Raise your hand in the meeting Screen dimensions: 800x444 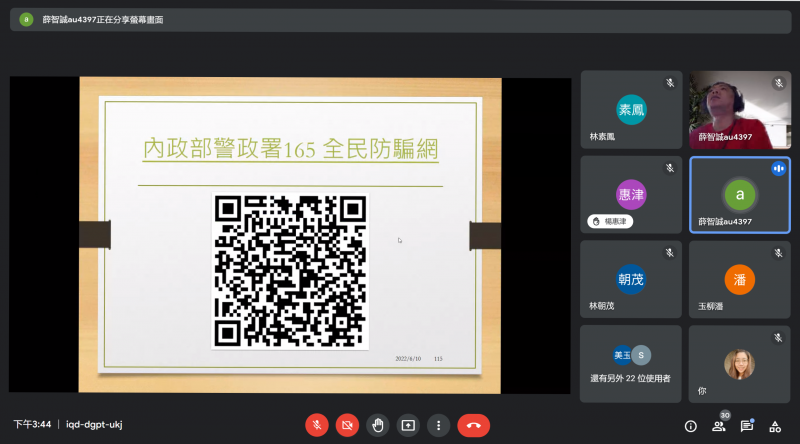[x=378, y=425]
